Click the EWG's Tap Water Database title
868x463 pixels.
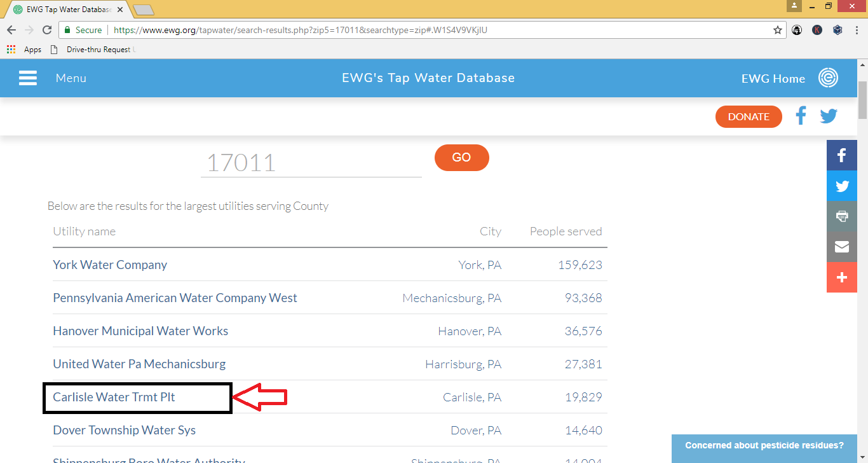pyautogui.click(x=428, y=78)
